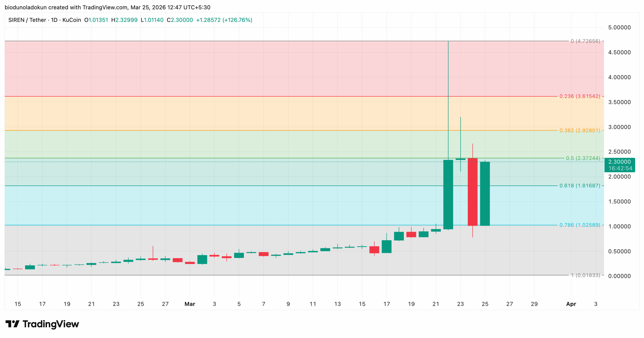This screenshot has height=338, width=644.
Task: Click the price axis label 3.00000
Action: point(619,127)
